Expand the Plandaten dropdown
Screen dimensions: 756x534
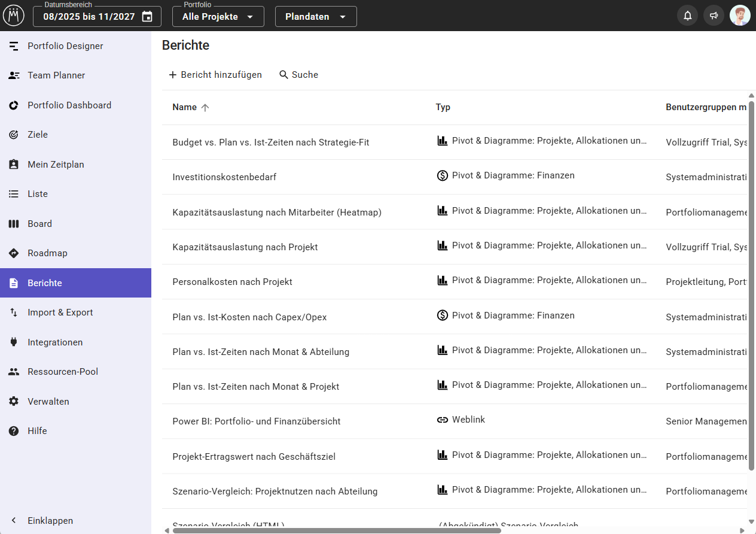point(315,17)
